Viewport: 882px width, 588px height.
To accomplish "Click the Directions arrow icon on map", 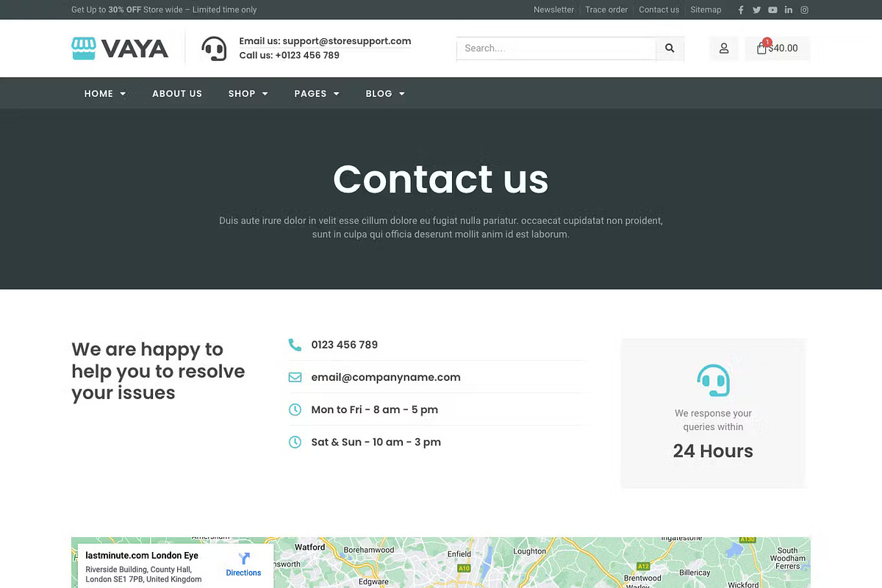I will coord(244,559).
